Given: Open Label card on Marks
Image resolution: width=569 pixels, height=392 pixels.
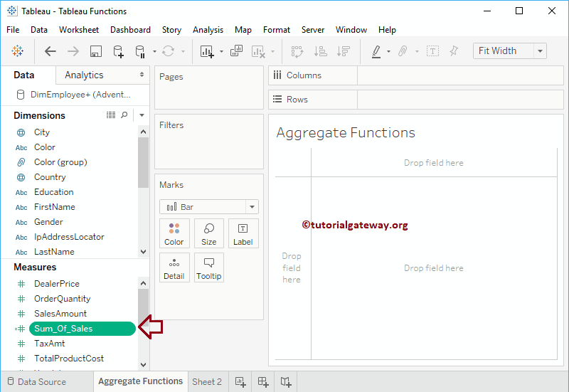Looking at the screenshot, I should pyautogui.click(x=243, y=234).
